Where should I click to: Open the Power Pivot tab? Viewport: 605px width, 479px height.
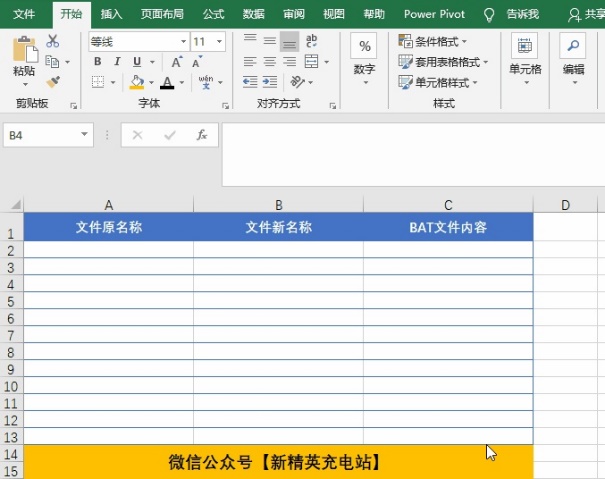[x=434, y=14]
